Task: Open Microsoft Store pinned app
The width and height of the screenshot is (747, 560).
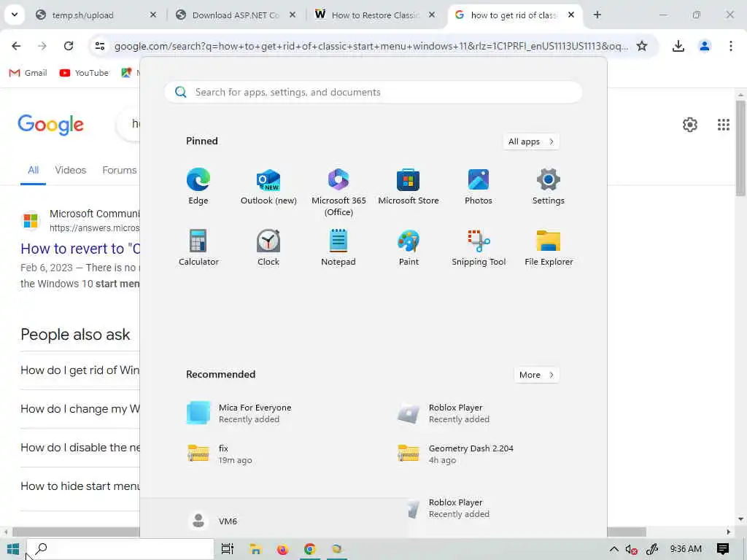Action: 409,186
